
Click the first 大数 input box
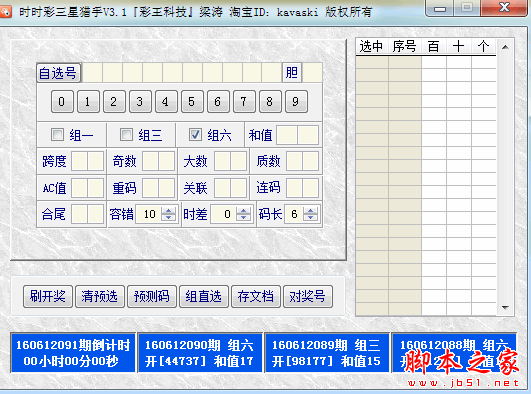pyautogui.click(x=222, y=161)
